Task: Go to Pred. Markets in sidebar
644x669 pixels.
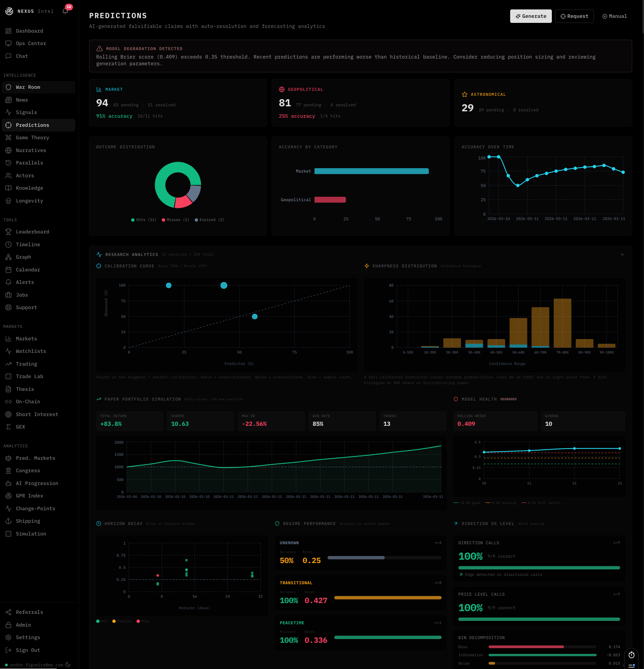Action: click(39, 458)
